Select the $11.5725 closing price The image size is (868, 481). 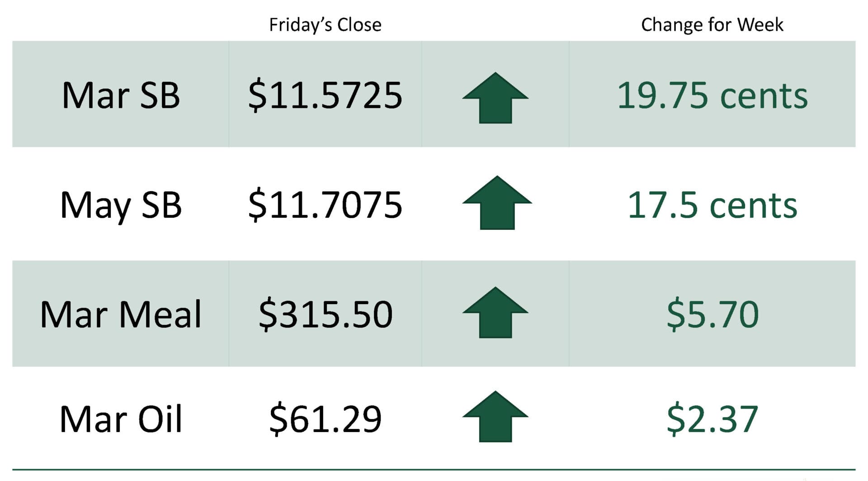click(x=325, y=95)
